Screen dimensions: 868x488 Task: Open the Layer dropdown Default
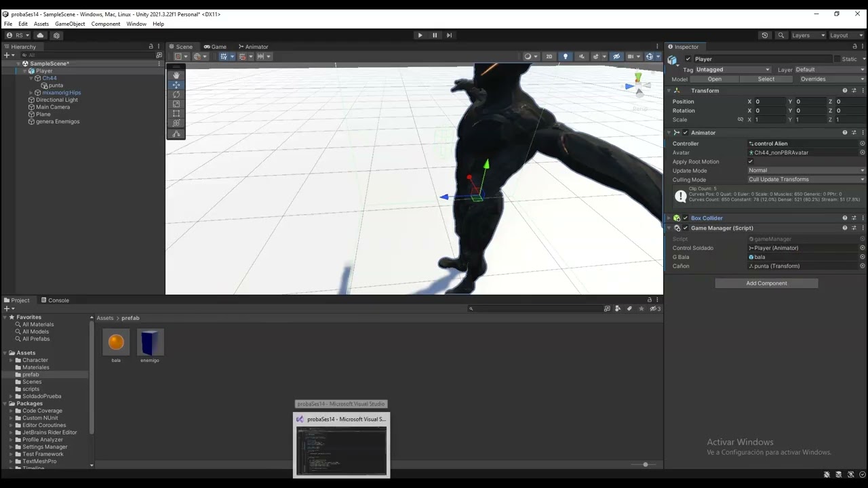tap(830, 70)
